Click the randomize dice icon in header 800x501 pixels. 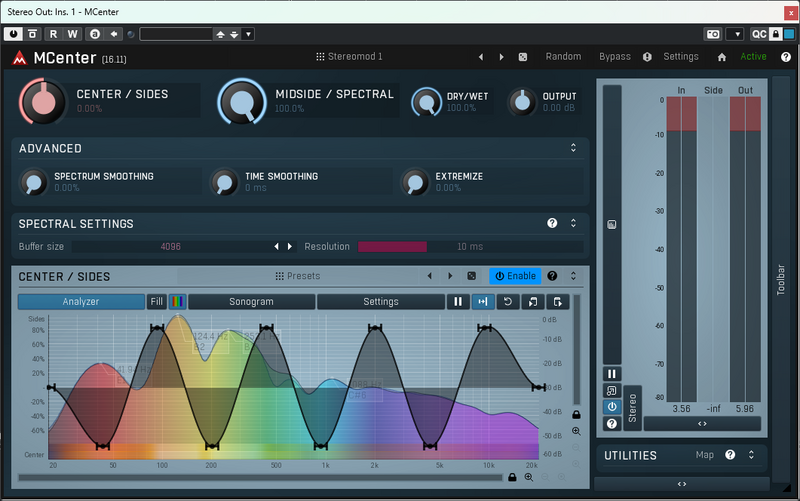point(523,57)
